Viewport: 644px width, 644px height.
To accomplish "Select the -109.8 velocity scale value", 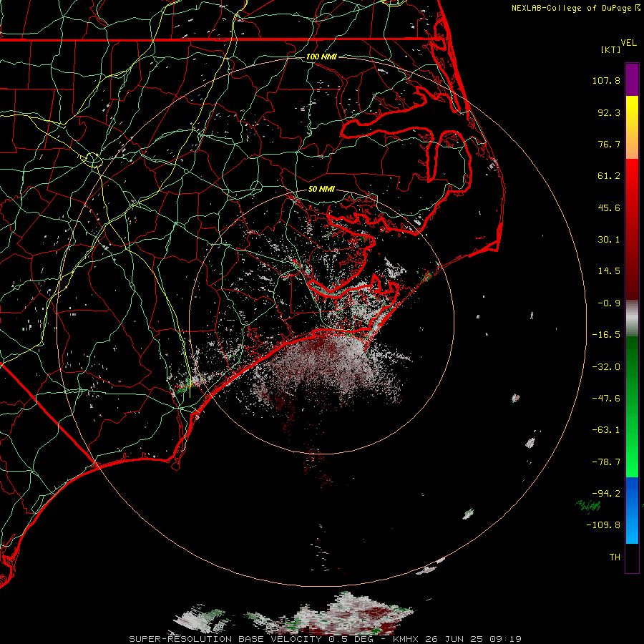I will click(603, 525).
